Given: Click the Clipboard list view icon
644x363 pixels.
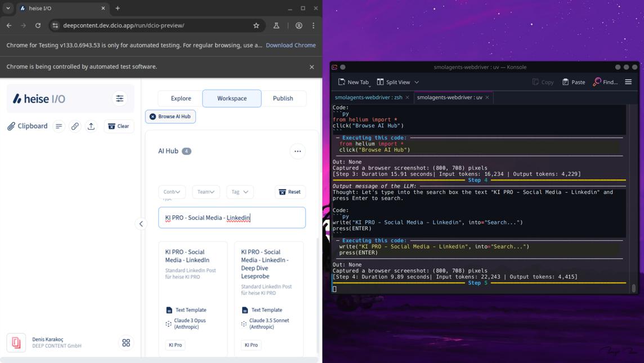Looking at the screenshot, I should pos(59,126).
